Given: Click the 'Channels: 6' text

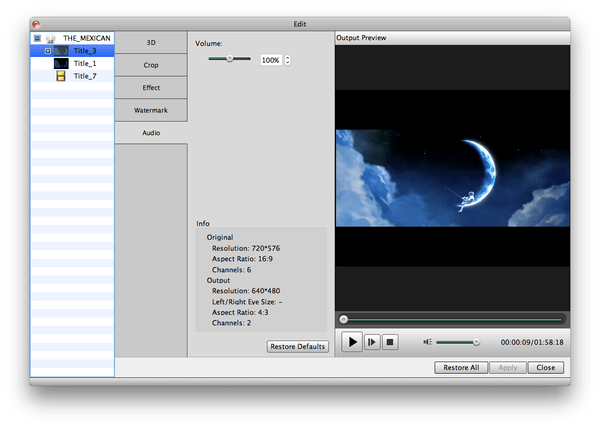Looking at the screenshot, I should pos(232,270).
